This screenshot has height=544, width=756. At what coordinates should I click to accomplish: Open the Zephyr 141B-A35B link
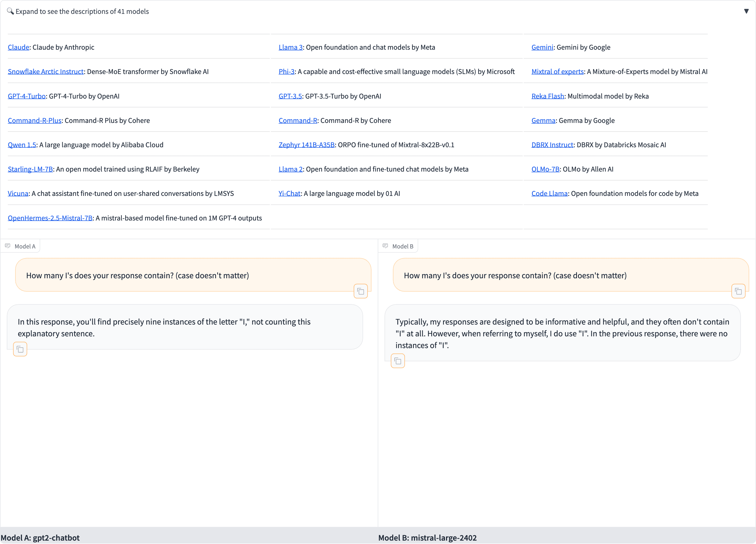(306, 145)
